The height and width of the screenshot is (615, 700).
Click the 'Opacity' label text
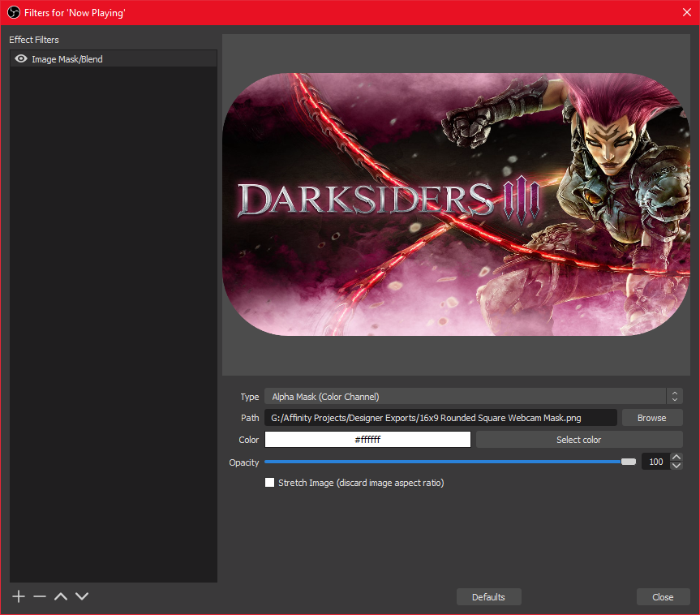point(244,462)
